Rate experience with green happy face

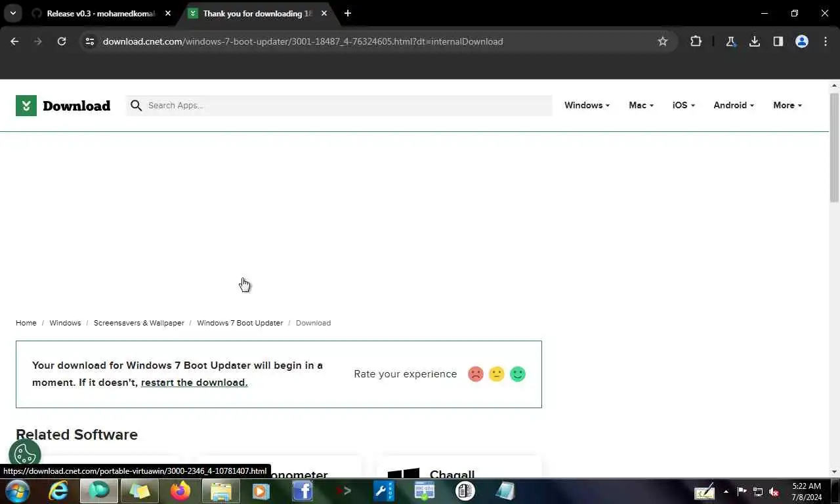[x=518, y=374]
